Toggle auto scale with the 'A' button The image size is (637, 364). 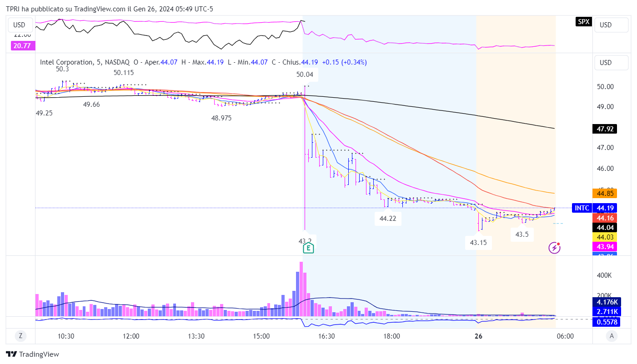[612, 336]
